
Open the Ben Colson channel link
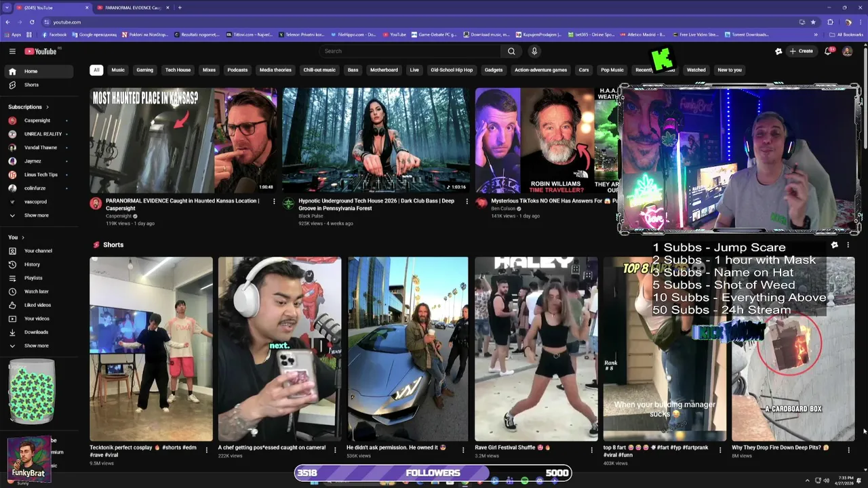503,209
